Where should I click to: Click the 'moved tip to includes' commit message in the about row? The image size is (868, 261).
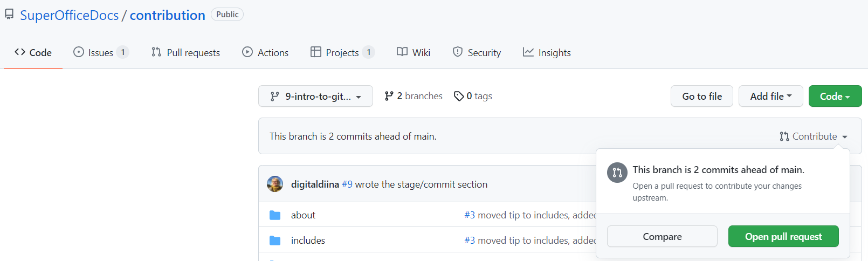(536, 215)
